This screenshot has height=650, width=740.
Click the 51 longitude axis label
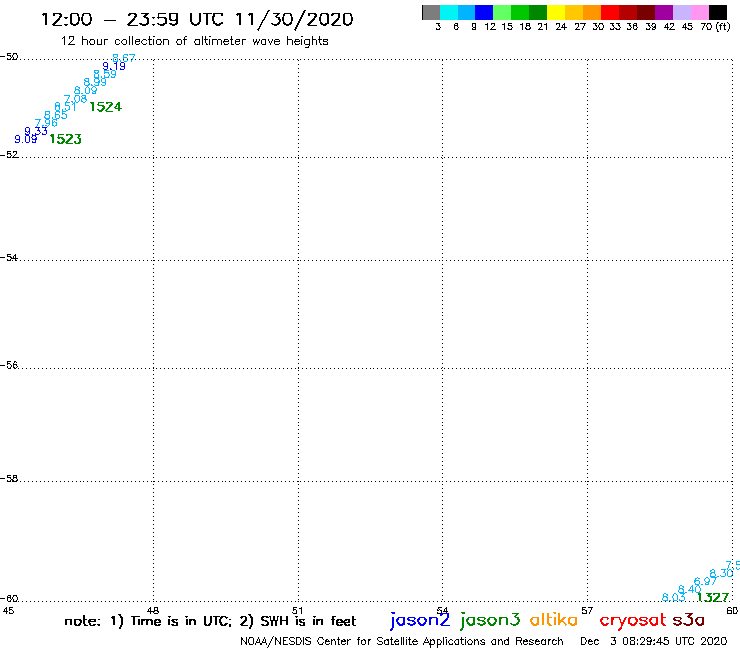[x=297, y=611]
